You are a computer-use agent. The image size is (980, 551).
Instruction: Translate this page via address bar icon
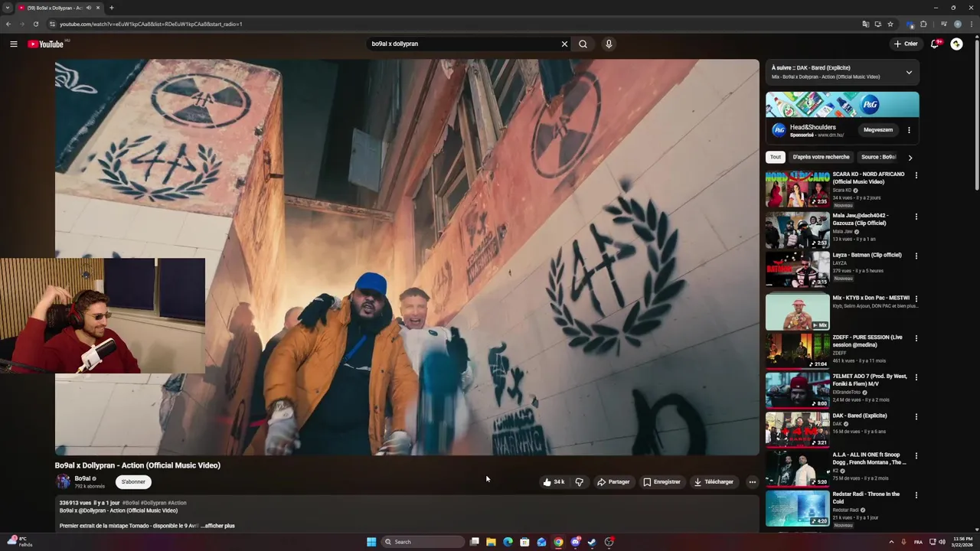pos(865,24)
